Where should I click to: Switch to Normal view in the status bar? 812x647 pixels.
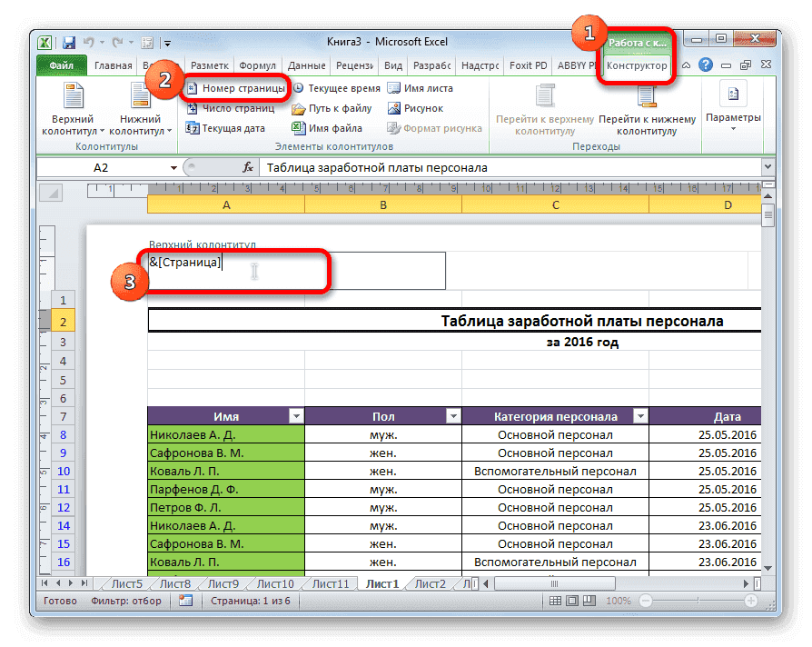tap(556, 601)
